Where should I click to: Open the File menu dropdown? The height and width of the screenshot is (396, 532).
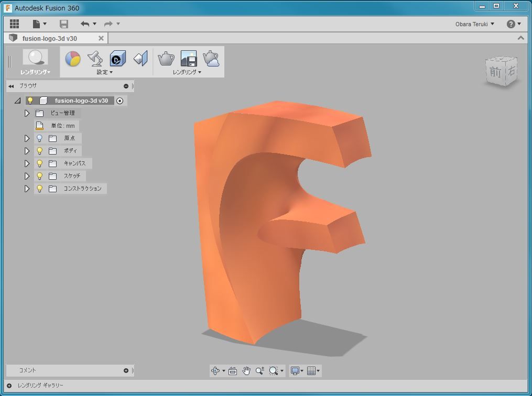40,24
